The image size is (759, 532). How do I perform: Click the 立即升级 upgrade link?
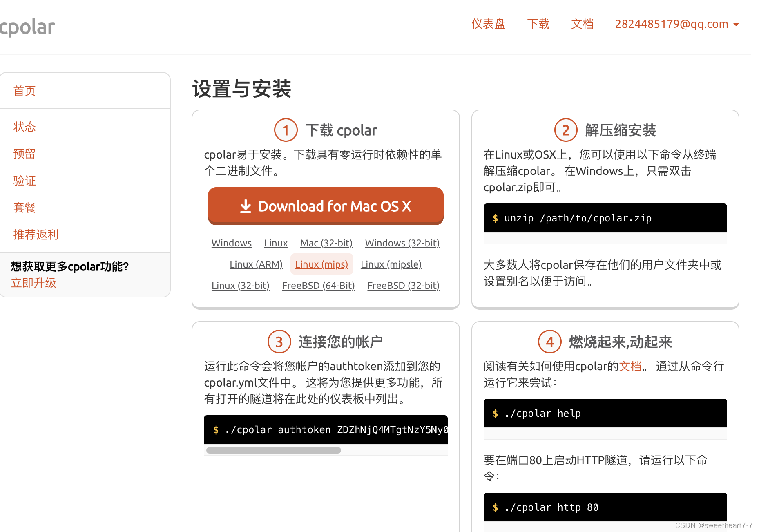click(33, 283)
